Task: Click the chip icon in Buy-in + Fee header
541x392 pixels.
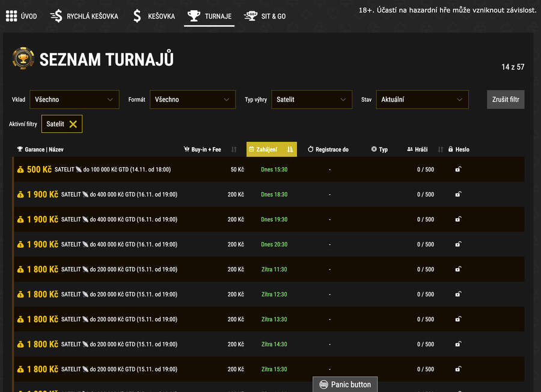Action: [x=186, y=149]
